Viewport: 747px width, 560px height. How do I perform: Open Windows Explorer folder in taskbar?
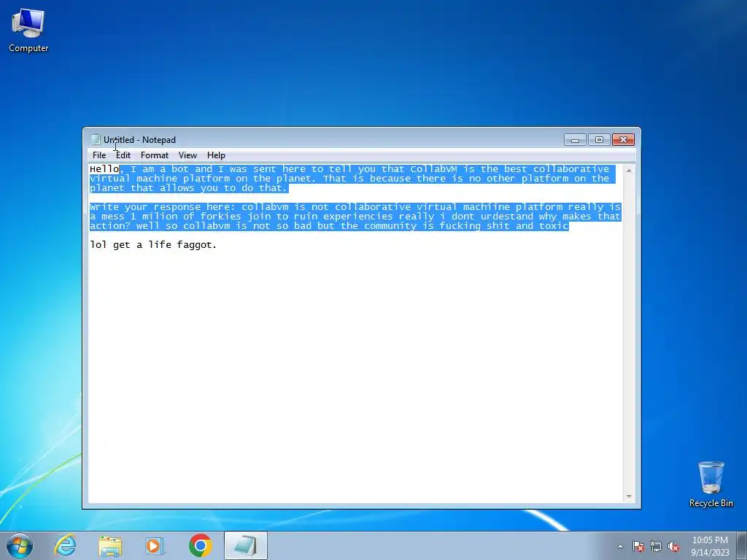[x=110, y=545]
